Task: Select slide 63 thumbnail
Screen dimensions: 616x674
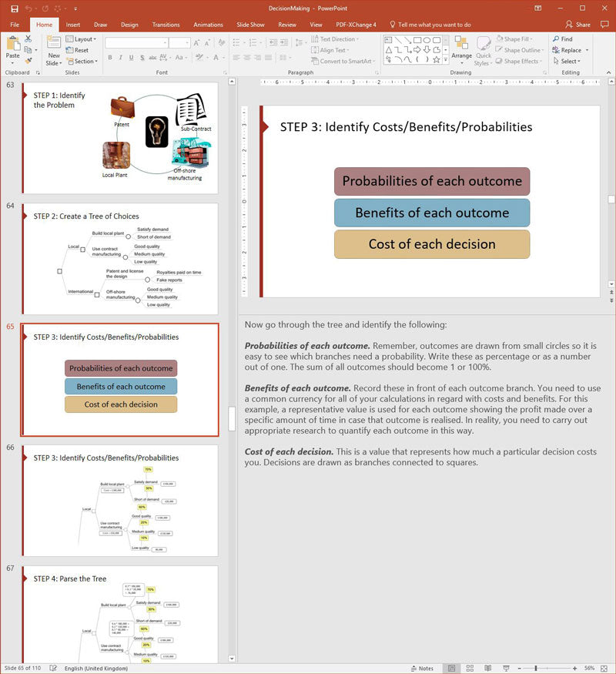Action: tap(120, 138)
